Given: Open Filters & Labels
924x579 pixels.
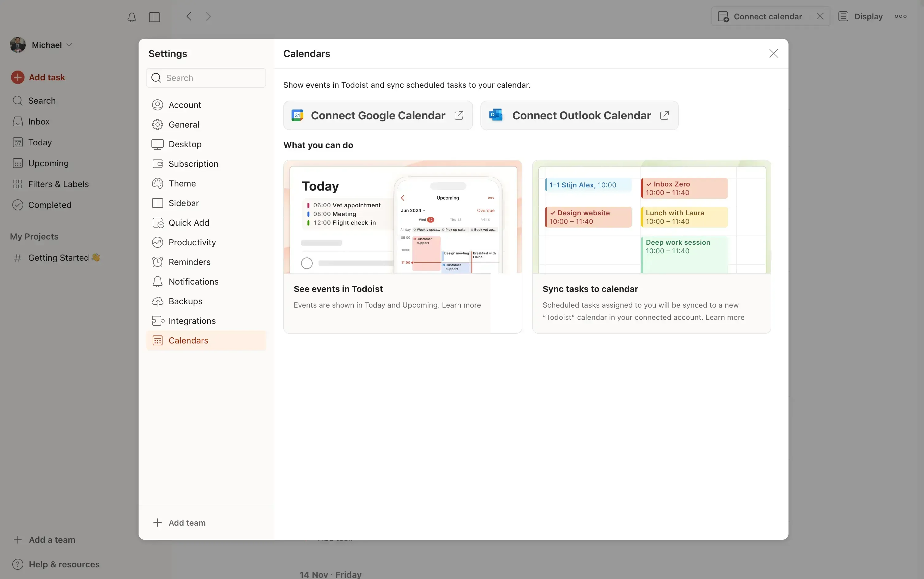Looking at the screenshot, I should tap(59, 184).
